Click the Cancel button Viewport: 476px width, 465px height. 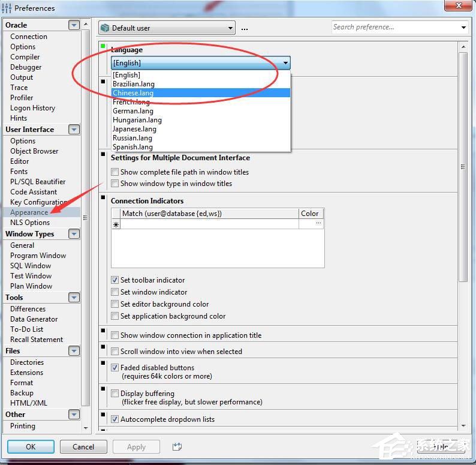coord(83,446)
